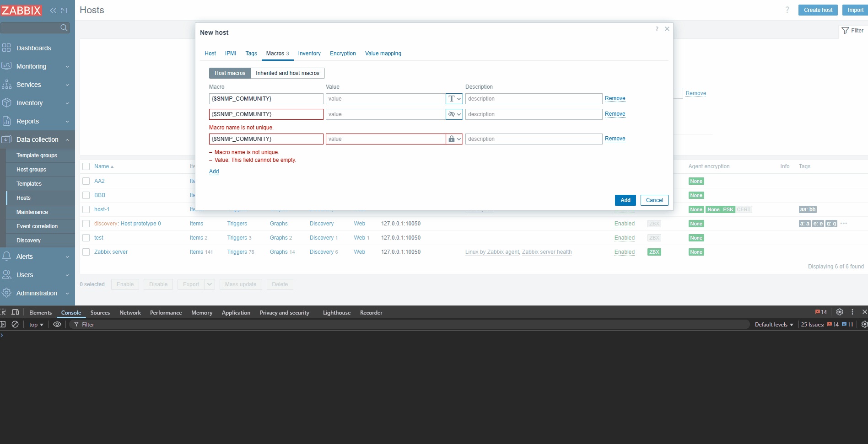This screenshot has height=444, width=868.
Task: Open Template groups in sidebar
Action: coord(37,155)
